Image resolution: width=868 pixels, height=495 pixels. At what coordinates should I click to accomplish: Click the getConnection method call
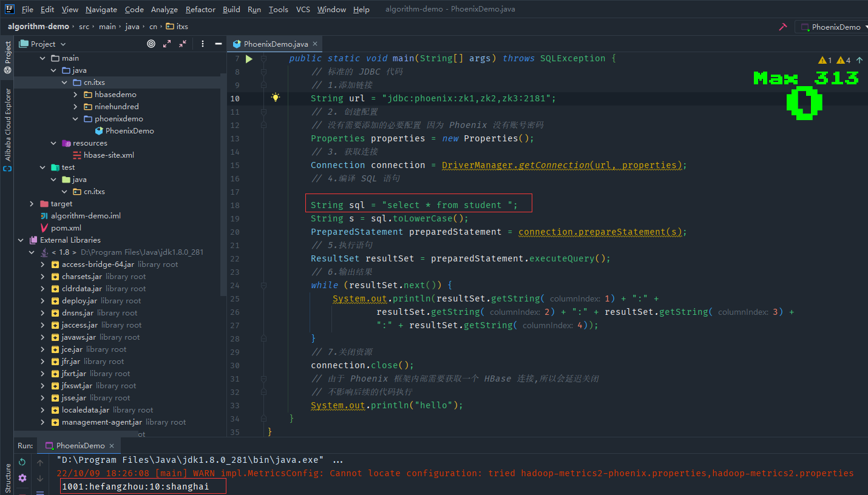coord(554,165)
